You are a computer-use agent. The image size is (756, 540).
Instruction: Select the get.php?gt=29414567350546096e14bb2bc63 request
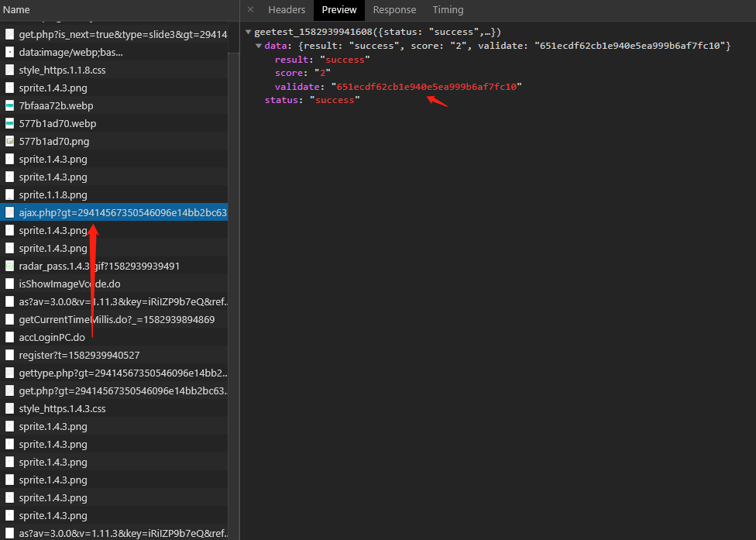tap(114, 391)
